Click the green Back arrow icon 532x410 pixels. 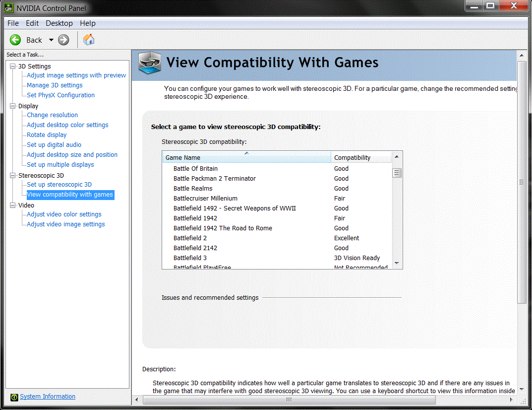15,40
